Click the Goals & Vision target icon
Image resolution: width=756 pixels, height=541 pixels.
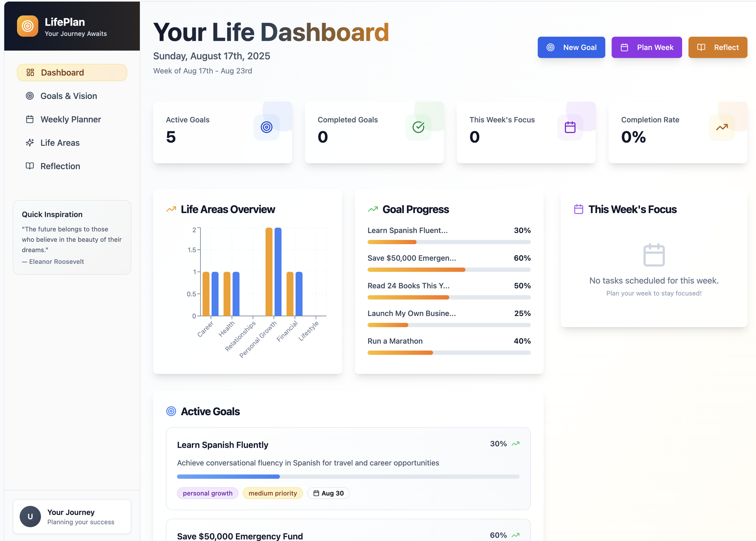pyautogui.click(x=30, y=96)
